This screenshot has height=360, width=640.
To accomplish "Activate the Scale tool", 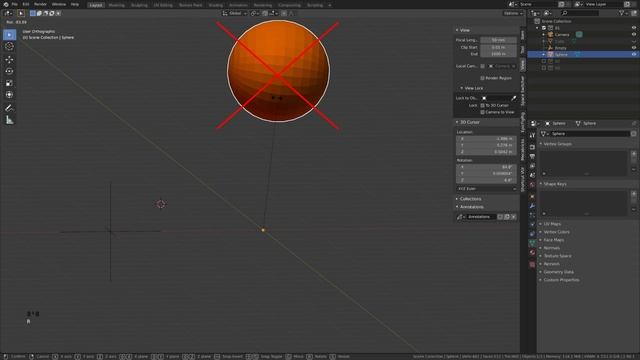I will [x=9, y=83].
